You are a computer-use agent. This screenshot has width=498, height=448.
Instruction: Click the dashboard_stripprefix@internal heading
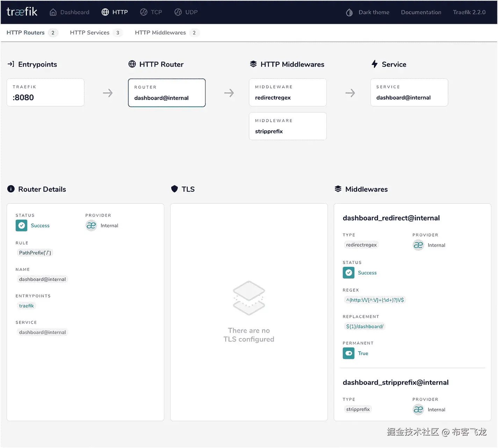pyautogui.click(x=396, y=382)
